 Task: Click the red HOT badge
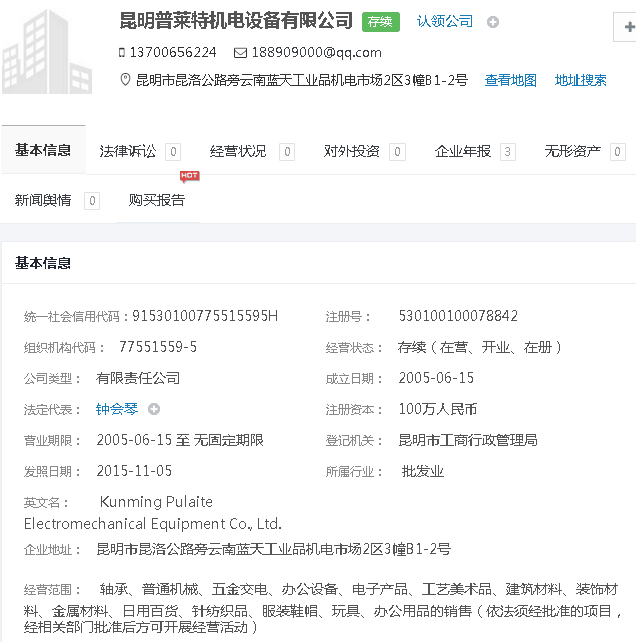(x=189, y=176)
